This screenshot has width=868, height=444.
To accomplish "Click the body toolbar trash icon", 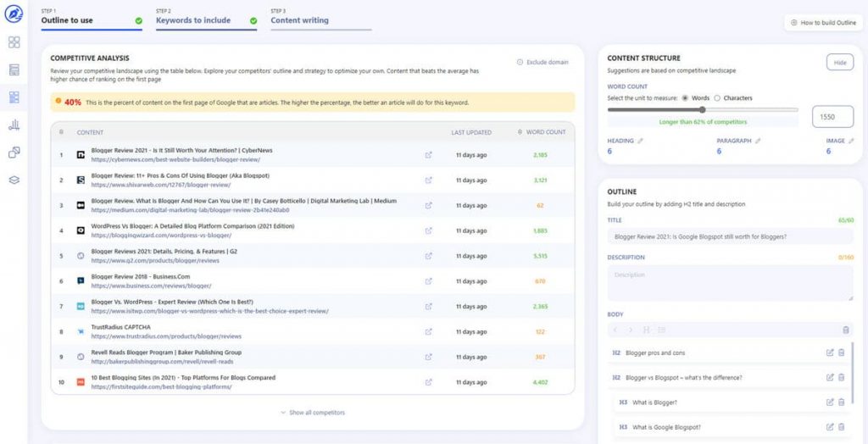I will point(845,330).
